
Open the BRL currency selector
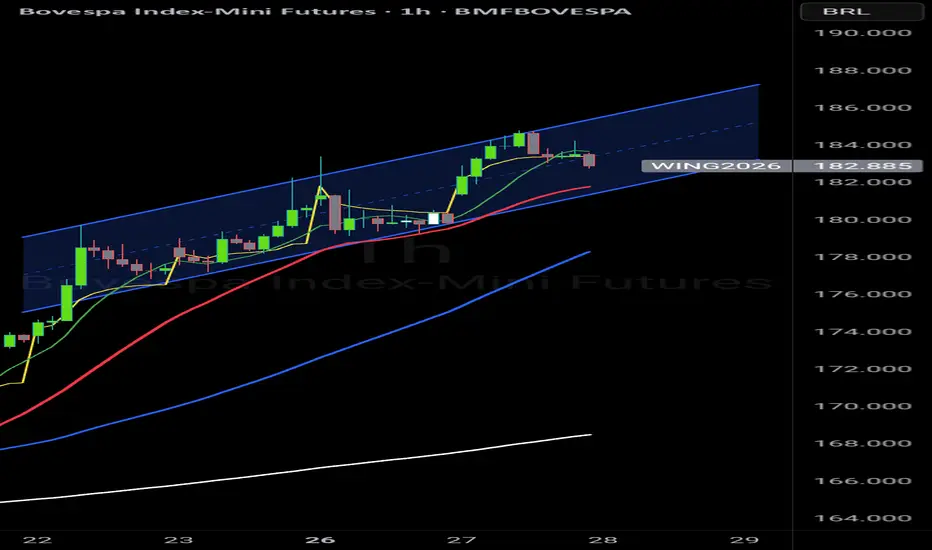[861, 11]
